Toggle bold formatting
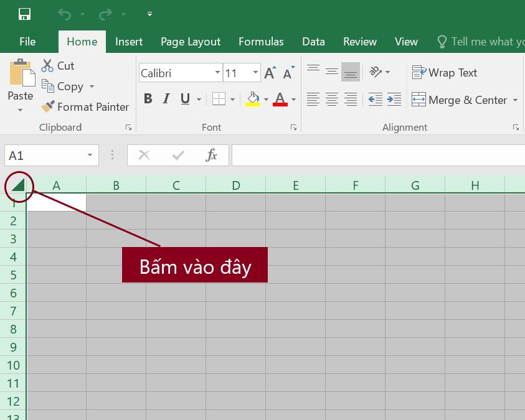 pos(148,98)
